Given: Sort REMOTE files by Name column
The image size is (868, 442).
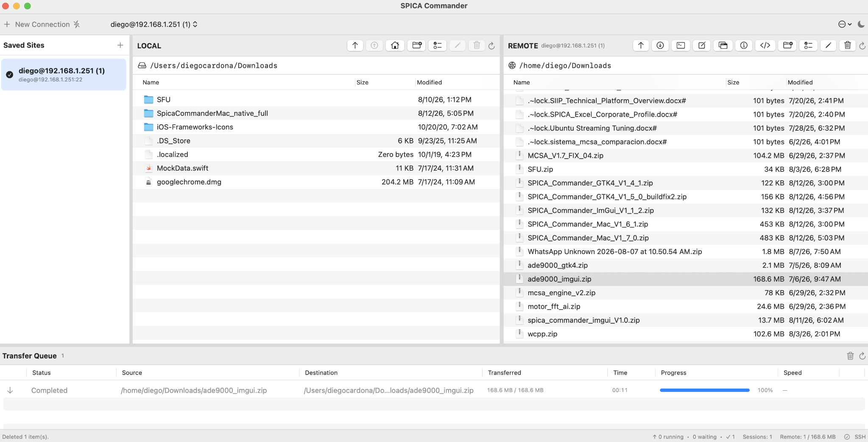Looking at the screenshot, I should 522,82.
